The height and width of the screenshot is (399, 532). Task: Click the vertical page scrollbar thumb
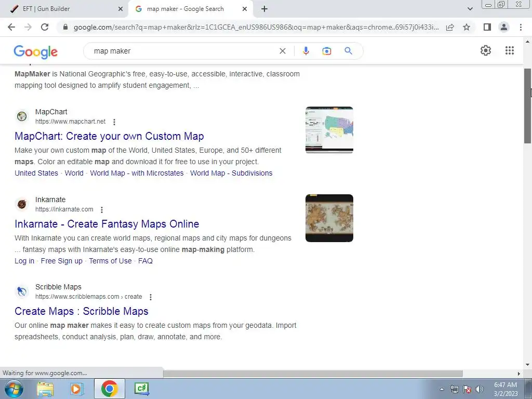(x=528, y=105)
